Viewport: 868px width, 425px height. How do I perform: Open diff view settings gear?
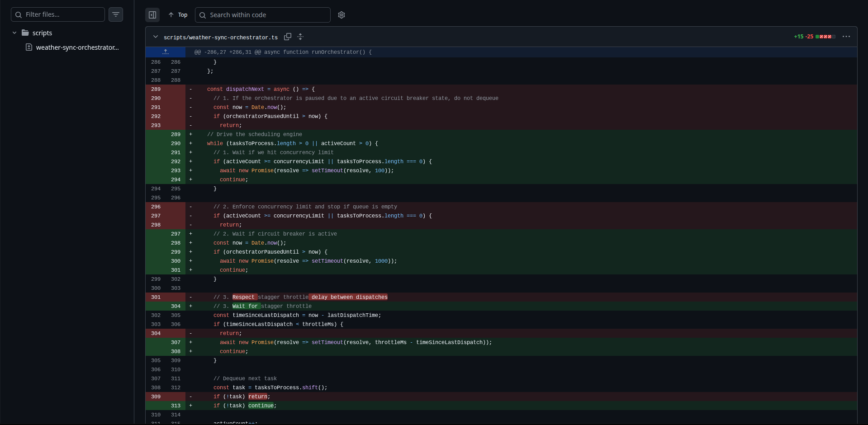click(342, 15)
